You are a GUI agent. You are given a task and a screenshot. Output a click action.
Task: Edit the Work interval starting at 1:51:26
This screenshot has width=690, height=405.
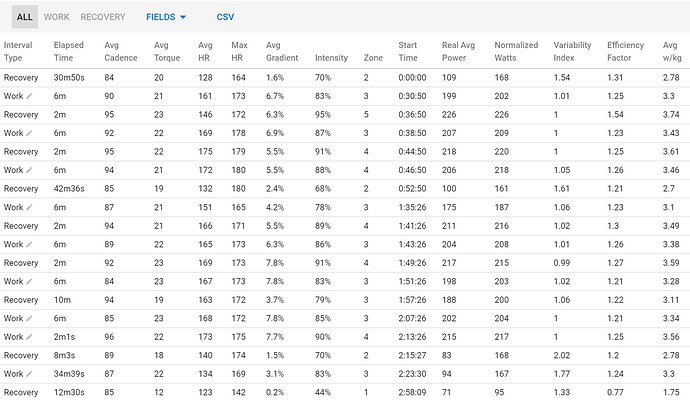coord(29,281)
